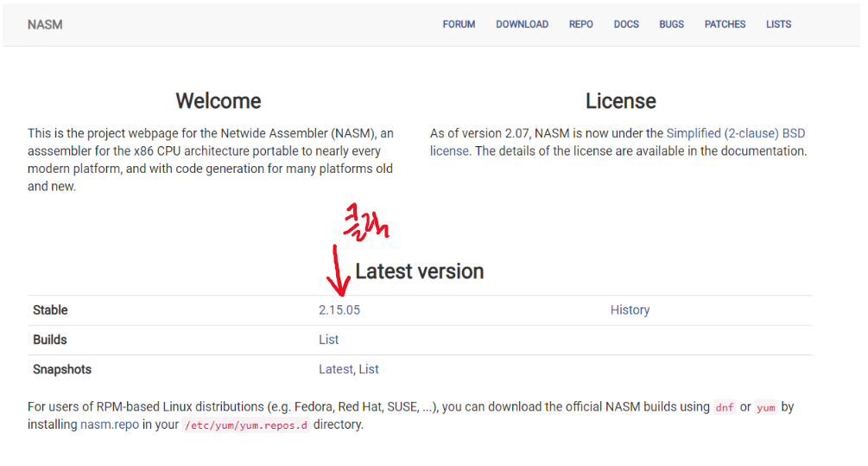Navigate to the BUGS page

point(671,24)
